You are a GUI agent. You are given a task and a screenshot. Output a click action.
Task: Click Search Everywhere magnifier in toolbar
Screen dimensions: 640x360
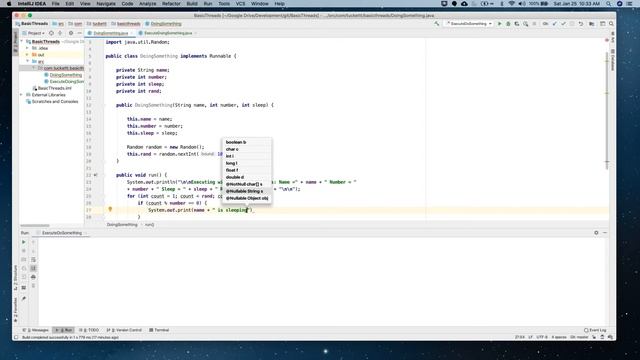click(611, 24)
